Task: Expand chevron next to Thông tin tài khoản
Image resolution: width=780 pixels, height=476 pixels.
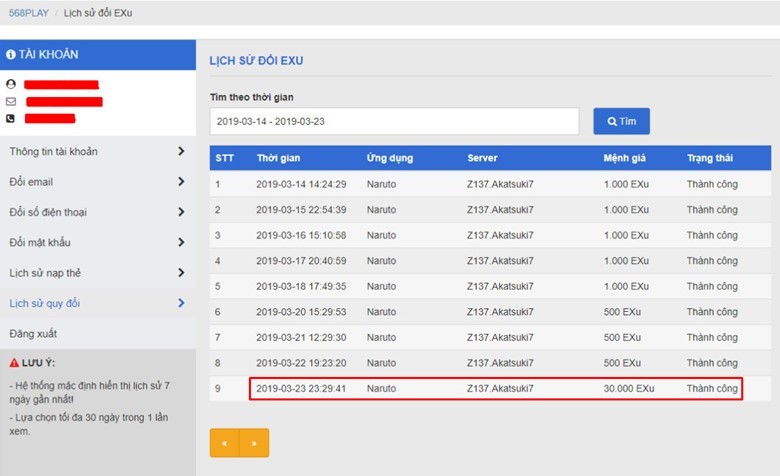Action: [x=181, y=151]
